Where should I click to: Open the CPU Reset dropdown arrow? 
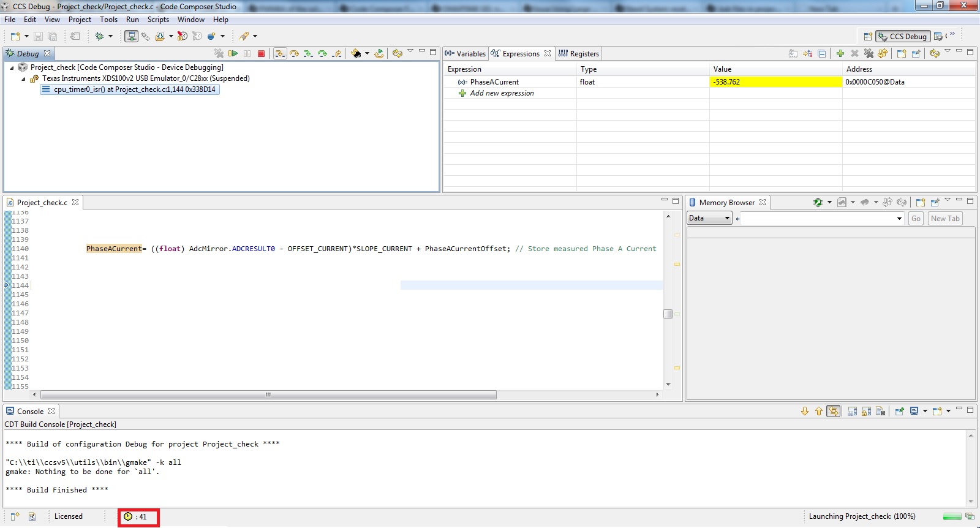pos(367,54)
